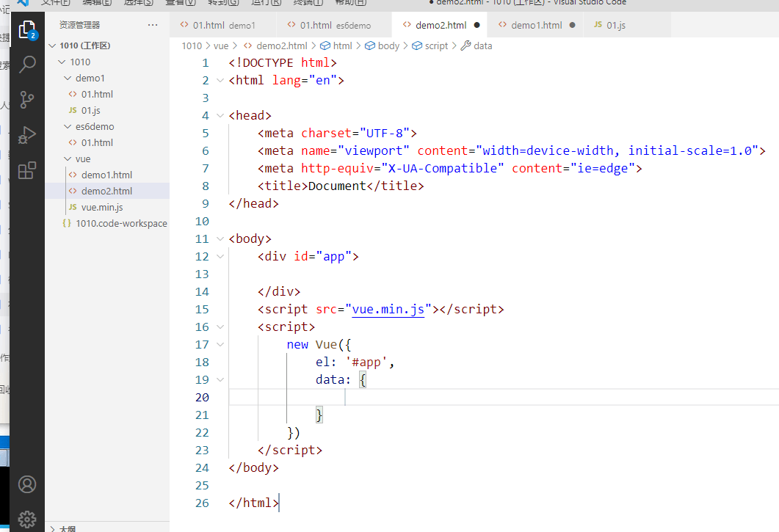This screenshot has width=779, height=532.
Task: Switch to the demo1.html editor tab
Action: point(536,25)
